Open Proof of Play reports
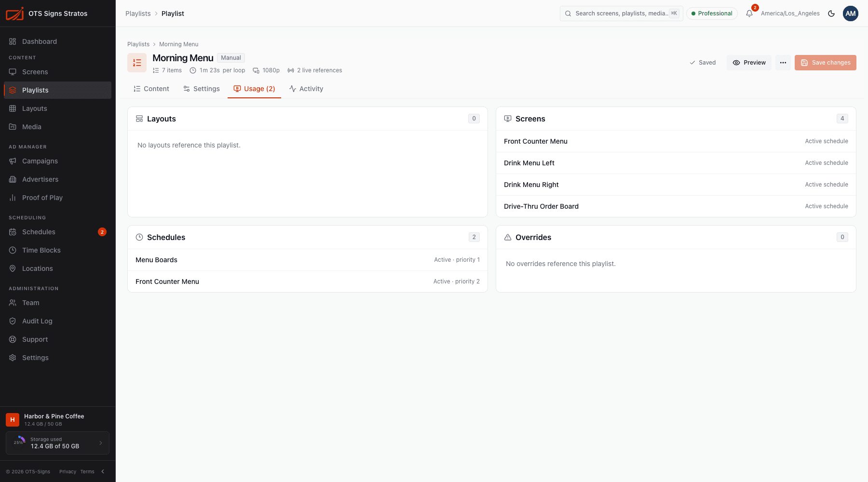Viewport: 868px width, 482px height. 57,198
